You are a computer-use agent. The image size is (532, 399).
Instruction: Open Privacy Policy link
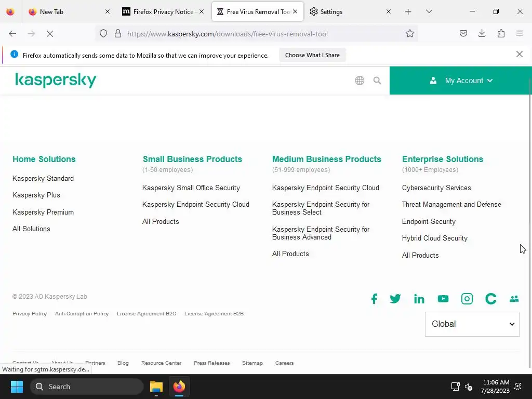pyautogui.click(x=30, y=313)
